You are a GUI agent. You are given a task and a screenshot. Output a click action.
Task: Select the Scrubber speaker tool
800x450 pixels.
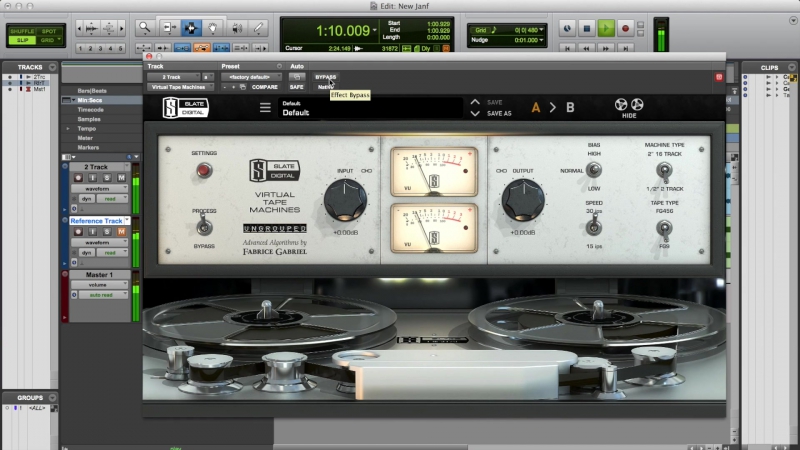pos(237,28)
